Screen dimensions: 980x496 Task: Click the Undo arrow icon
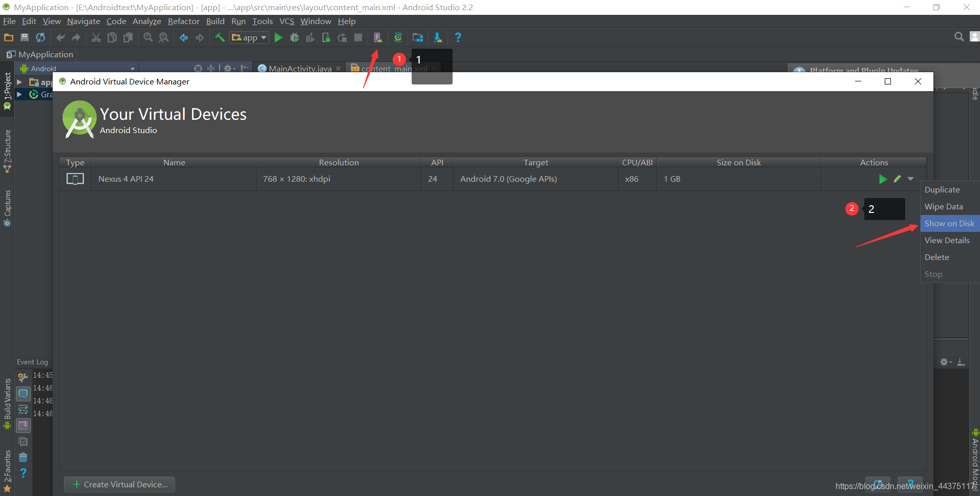pyautogui.click(x=60, y=37)
